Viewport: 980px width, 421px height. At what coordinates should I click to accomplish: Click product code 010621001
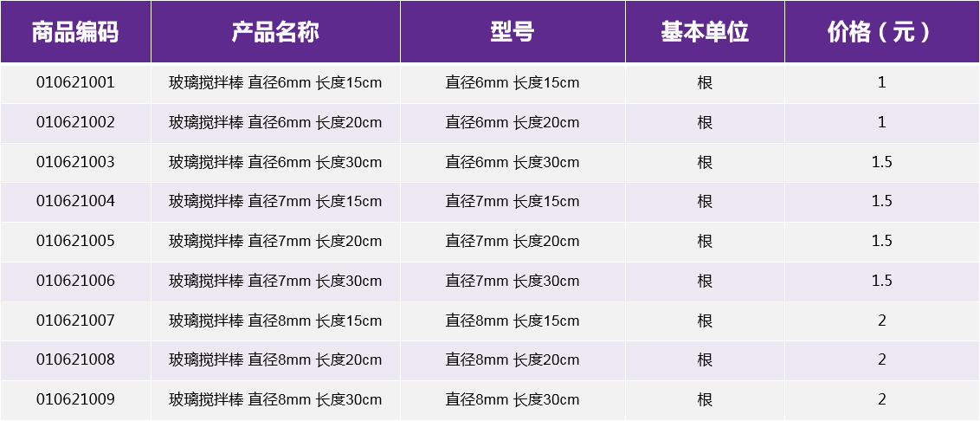75,83
